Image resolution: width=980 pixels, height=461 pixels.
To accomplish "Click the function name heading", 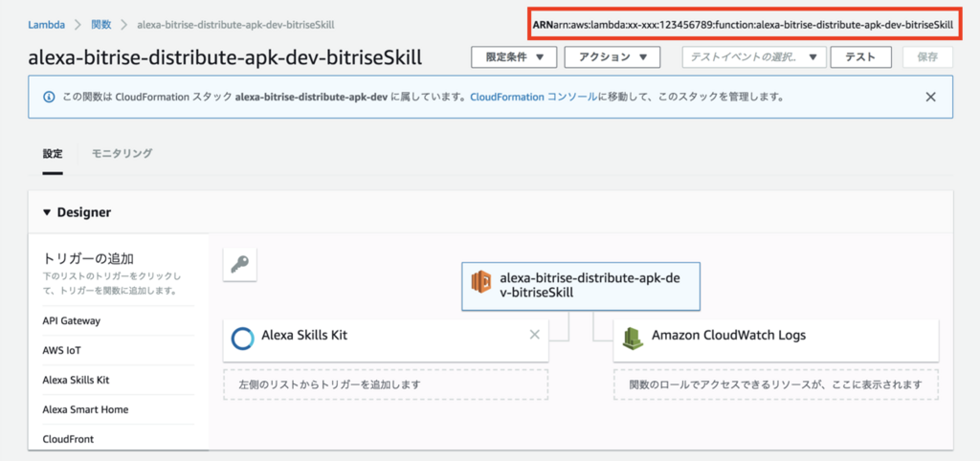I will (225, 57).
